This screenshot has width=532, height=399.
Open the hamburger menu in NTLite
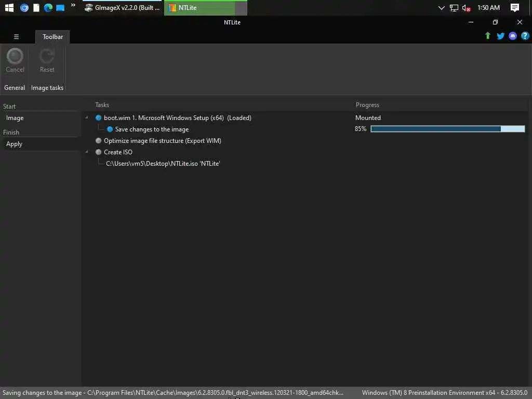(16, 37)
